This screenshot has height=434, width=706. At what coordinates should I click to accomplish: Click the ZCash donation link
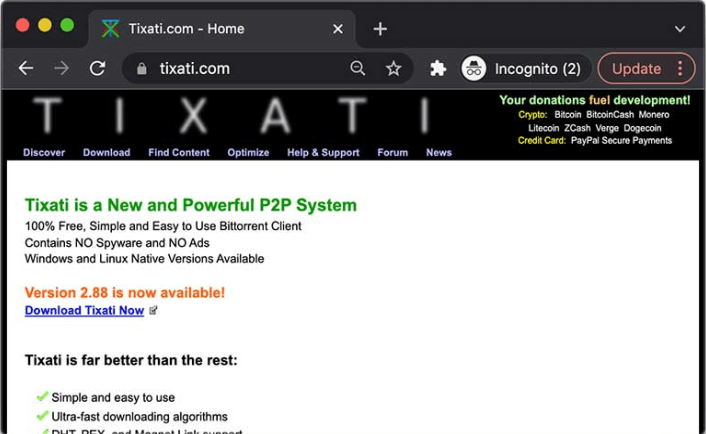click(x=577, y=128)
